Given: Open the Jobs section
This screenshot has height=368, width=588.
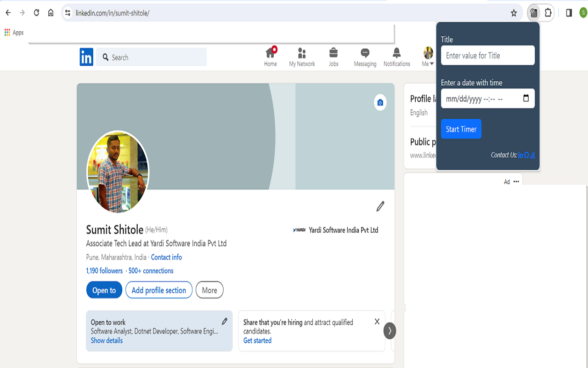Looking at the screenshot, I should click(x=334, y=57).
